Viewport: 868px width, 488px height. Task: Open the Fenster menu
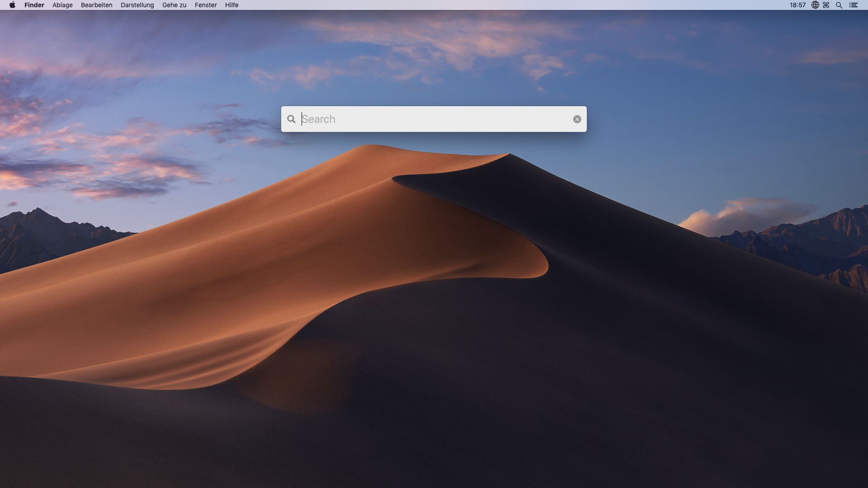click(206, 5)
